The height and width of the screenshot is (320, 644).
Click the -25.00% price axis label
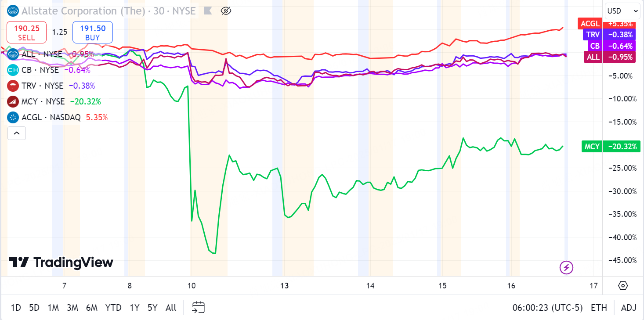tap(622, 168)
